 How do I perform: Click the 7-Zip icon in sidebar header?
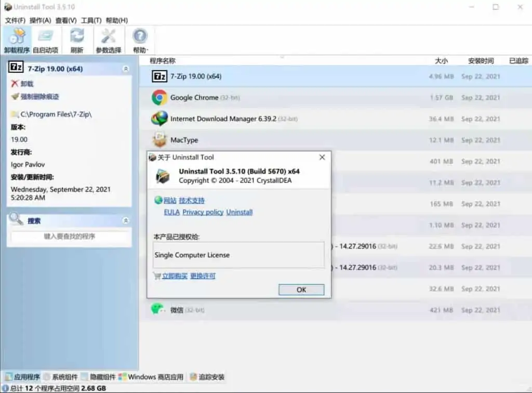coord(16,67)
